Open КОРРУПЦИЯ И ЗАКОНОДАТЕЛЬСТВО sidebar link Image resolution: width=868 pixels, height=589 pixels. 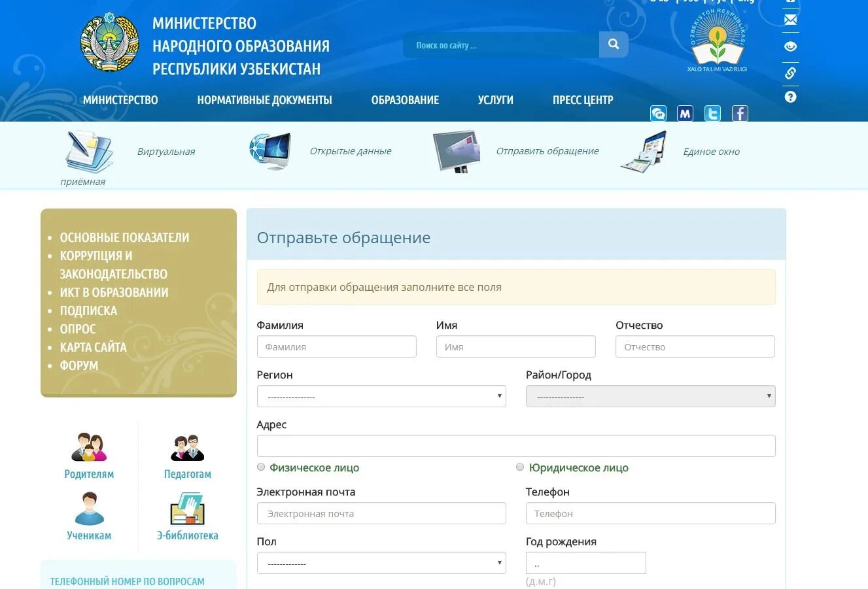click(x=114, y=265)
